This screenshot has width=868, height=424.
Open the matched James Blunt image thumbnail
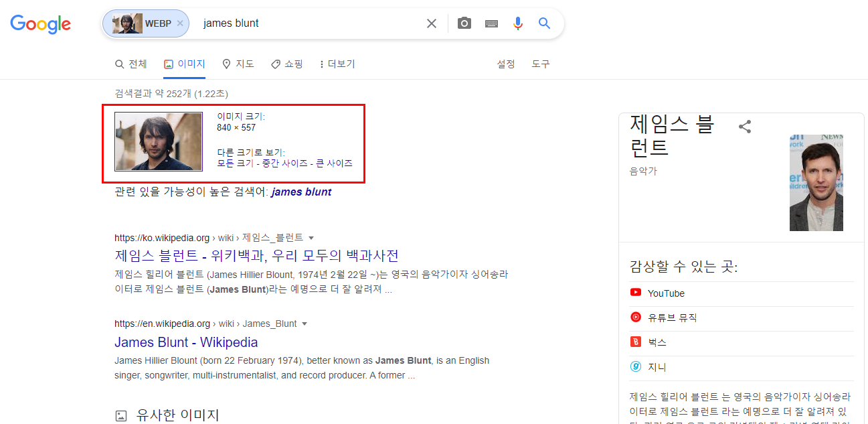point(159,141)
